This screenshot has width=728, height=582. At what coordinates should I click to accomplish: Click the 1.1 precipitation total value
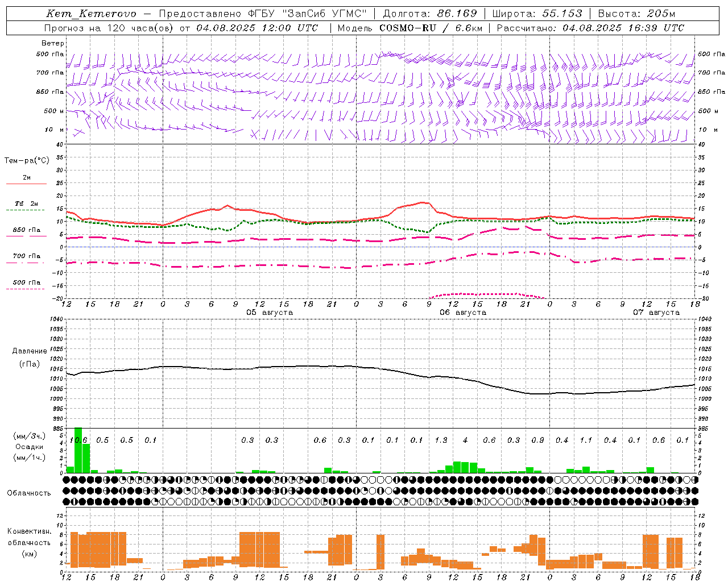(x=586, y=440)
